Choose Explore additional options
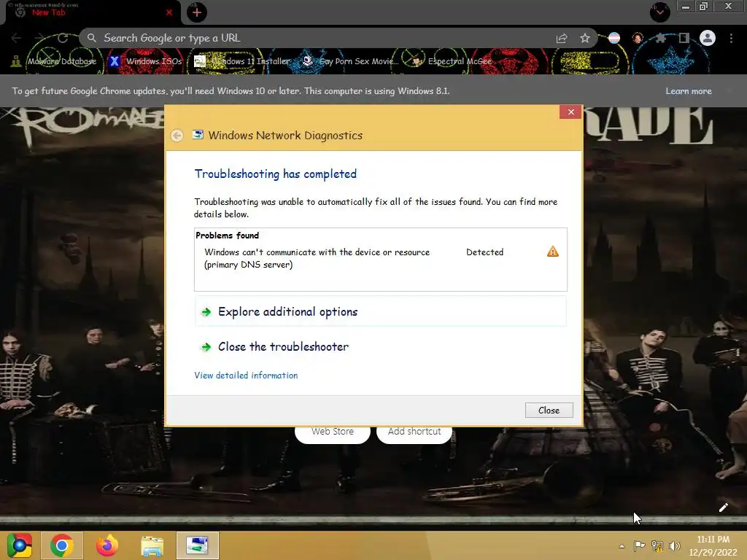Viewport: 747px width, 560px height. pos(380,311)
